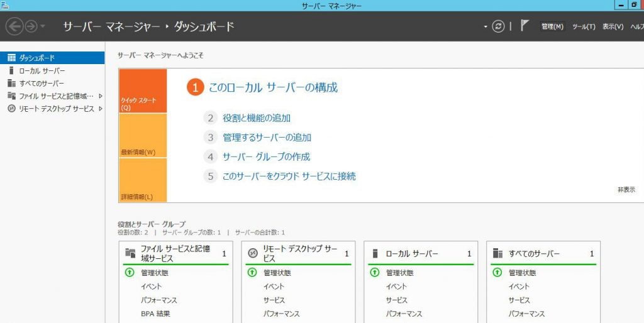The height and width of the screenshot is (323, 644).
Task: Click the refresh icon in header
Action: (498, 26)
